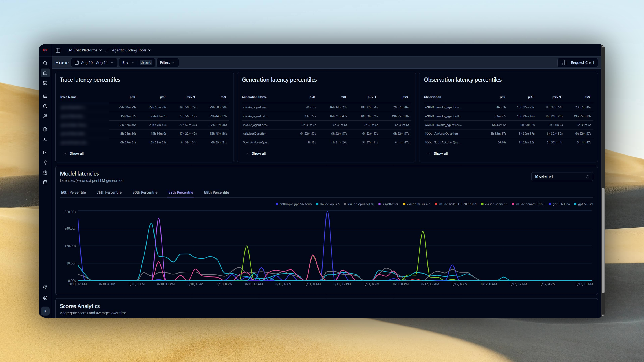Image resolution: width=644 pixels, height=362 pixels.
Task: Click the Scores Analytics section heading
Action: coord(80,306)
